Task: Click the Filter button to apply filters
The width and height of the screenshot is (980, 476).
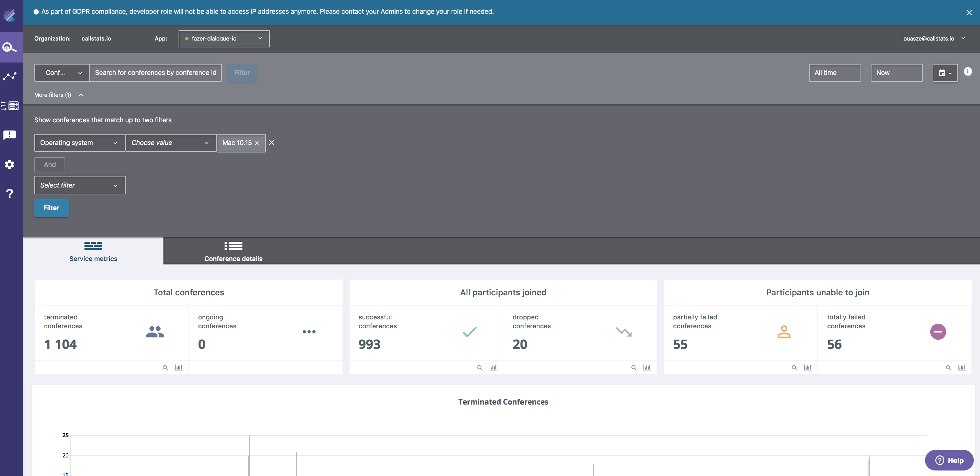Action: pyautogui.click(x=52, y=208)
